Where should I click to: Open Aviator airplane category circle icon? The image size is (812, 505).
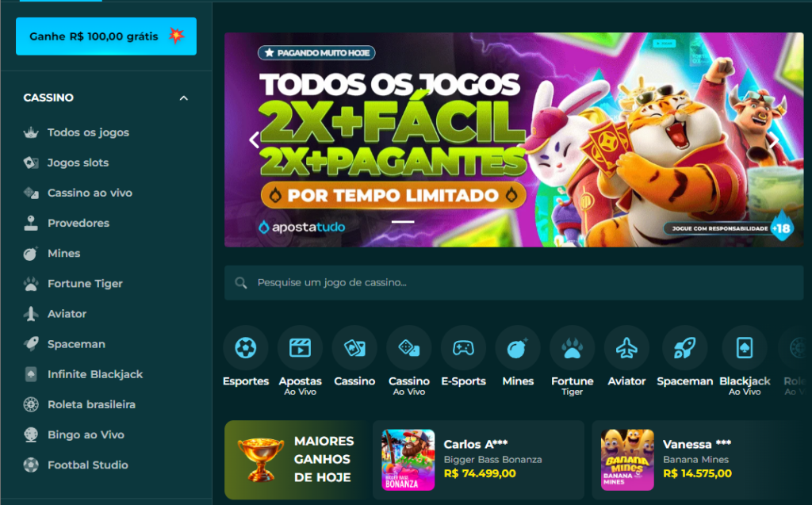click(626, 348)
